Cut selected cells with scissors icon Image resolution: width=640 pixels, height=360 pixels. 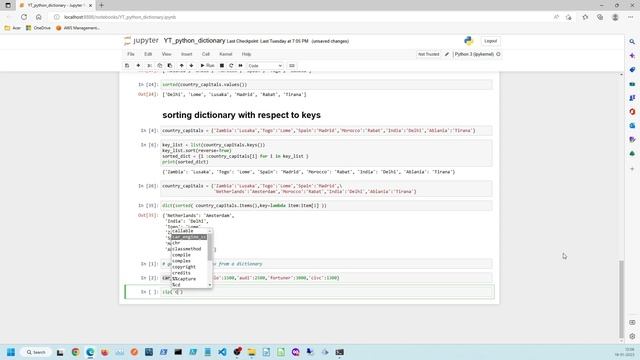point(149,65)
